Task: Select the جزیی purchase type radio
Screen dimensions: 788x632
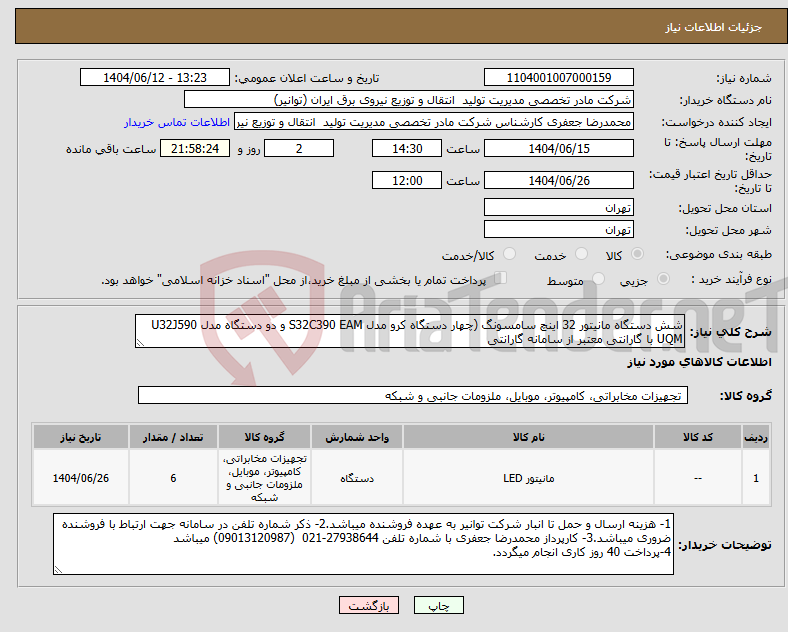Action: [x=663, y=279]
